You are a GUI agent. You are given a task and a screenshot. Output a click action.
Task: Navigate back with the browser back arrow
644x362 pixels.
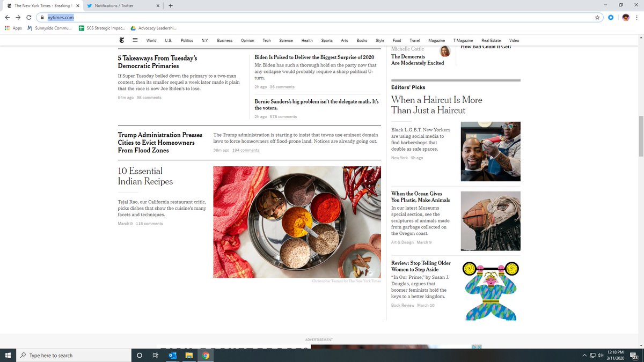pyautogui.click(x=7, y=17)
